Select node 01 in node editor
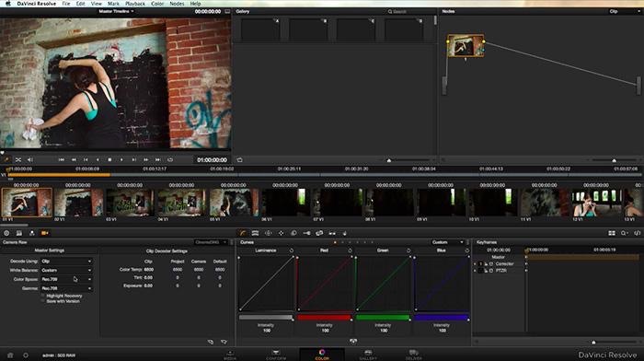 click(466, 46)
